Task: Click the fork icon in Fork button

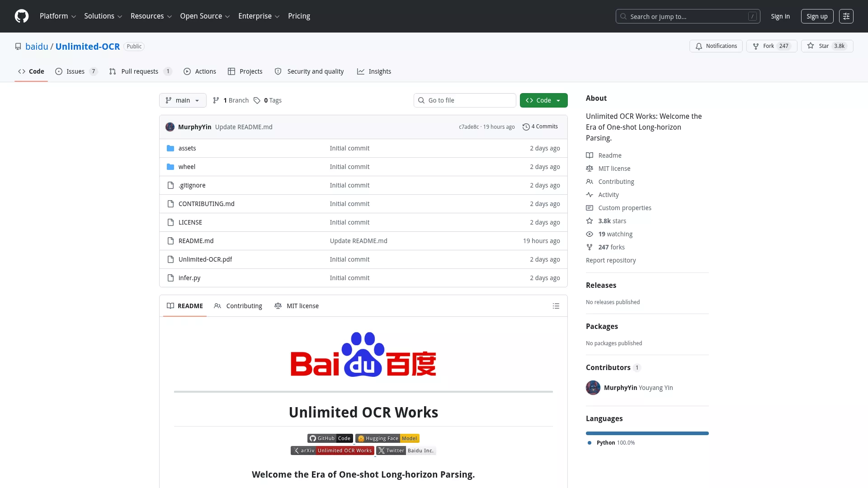Action: [x=756, y=46]
